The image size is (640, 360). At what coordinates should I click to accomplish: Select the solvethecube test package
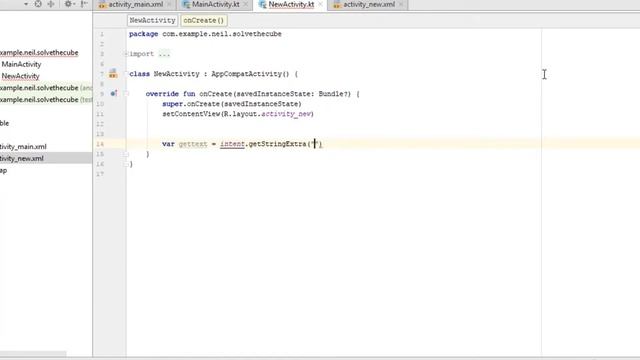46,100
